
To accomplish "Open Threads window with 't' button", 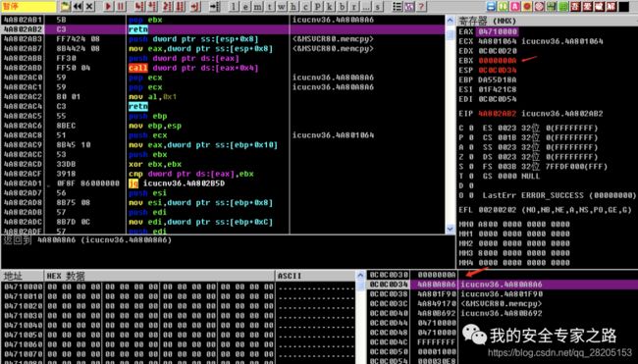I will pos(270,6).
